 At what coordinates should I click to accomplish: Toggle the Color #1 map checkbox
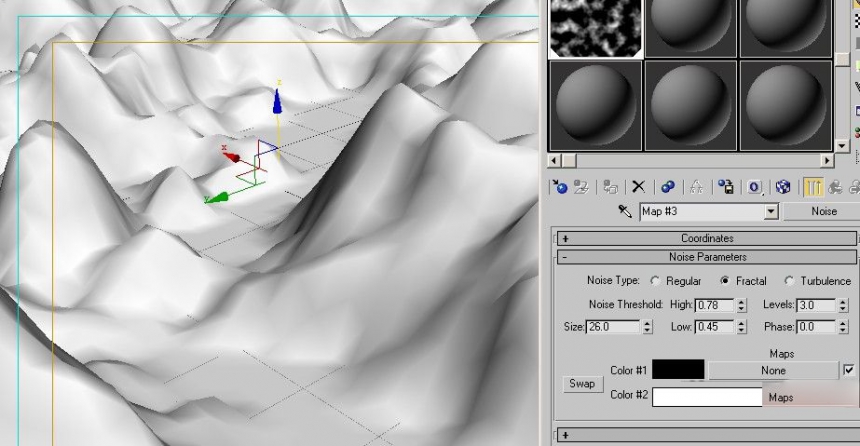pyautogui.click(x=848, y=370)
